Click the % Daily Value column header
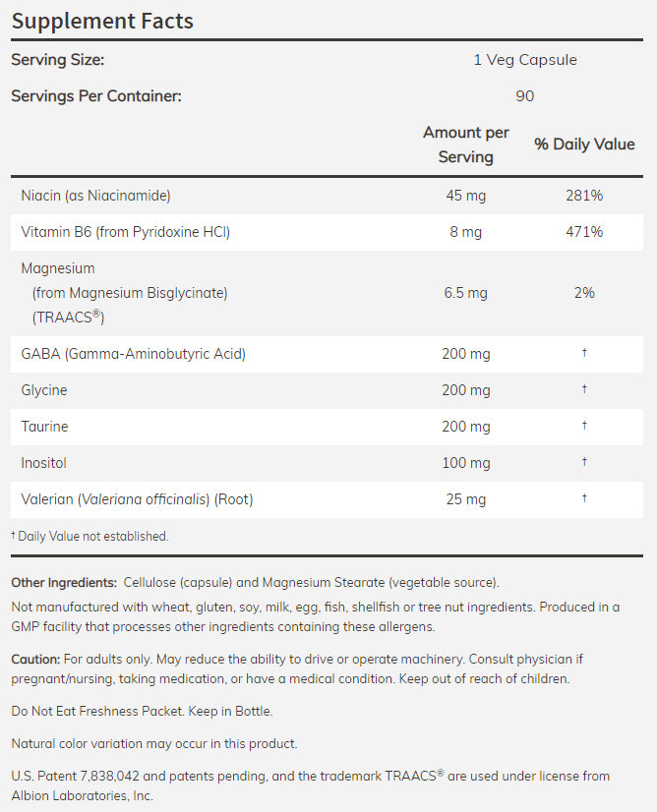This screenshot has width=657, height=812. [584, 145]
